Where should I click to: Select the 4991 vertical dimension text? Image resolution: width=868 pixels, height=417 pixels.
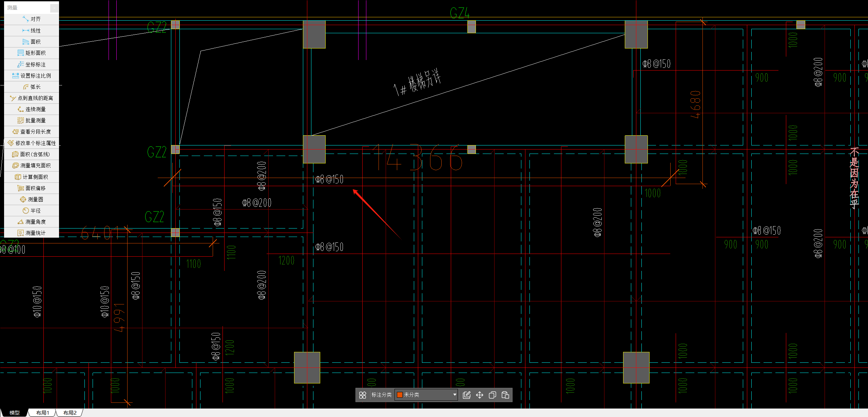[x=119, y=317]
